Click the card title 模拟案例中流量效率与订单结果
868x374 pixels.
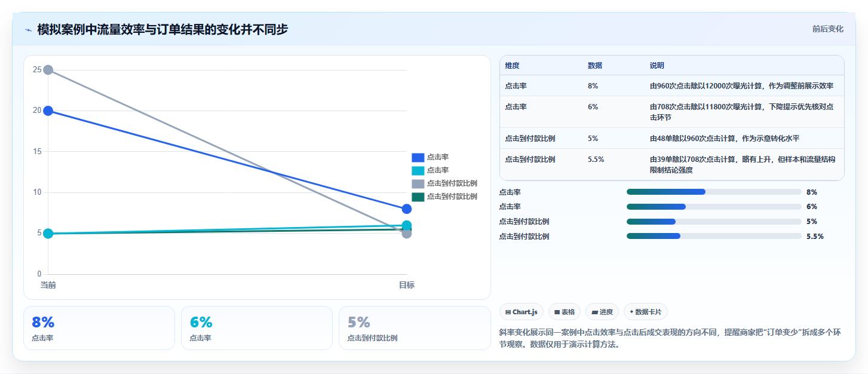(162, 29)
